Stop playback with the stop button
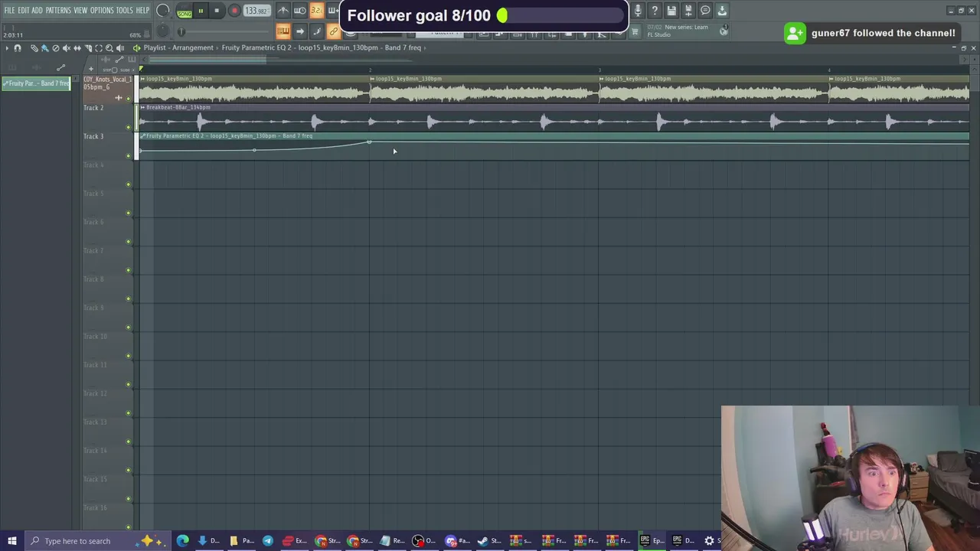980x551 pixels. click(x=217, y=11)
